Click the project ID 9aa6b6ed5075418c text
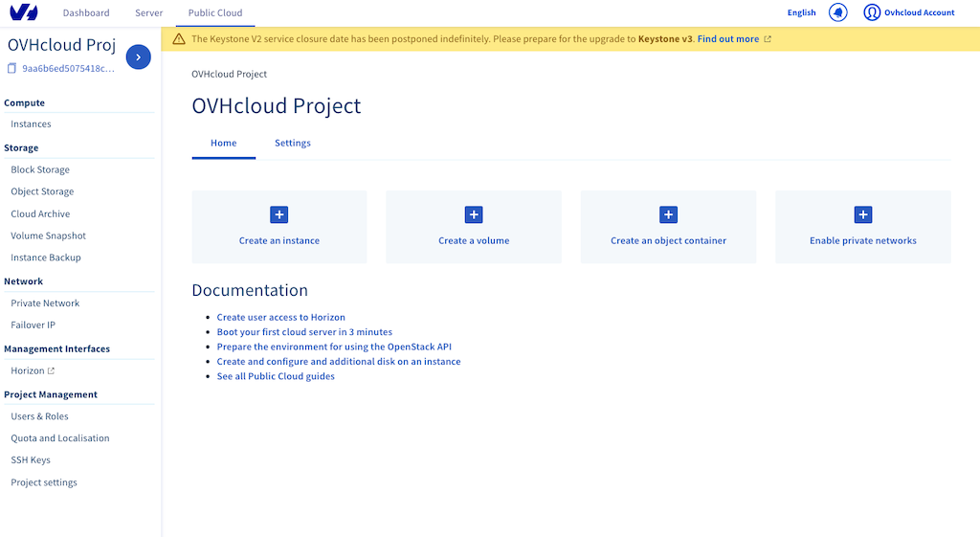This screenshot has height=537, width=980. [x=68, y=68]
